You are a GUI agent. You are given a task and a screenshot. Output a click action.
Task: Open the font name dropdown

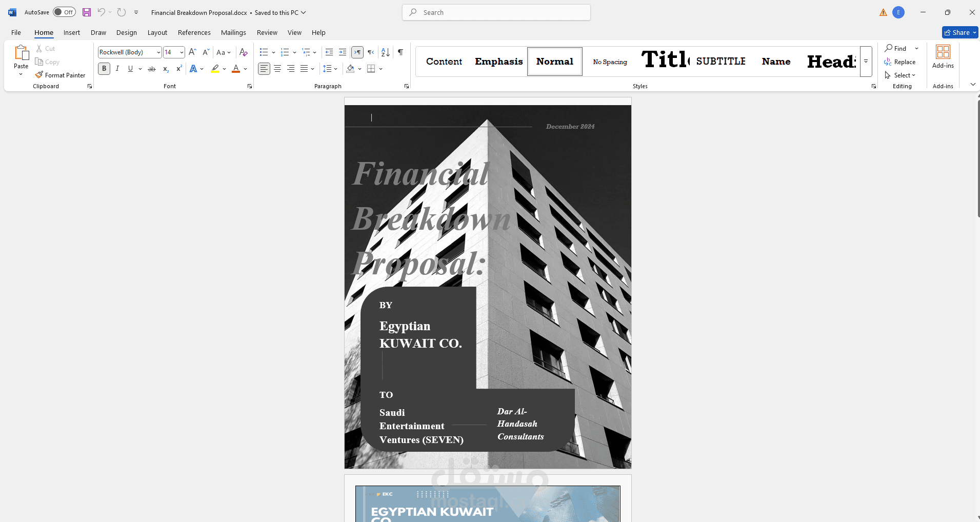click(158, 52)
